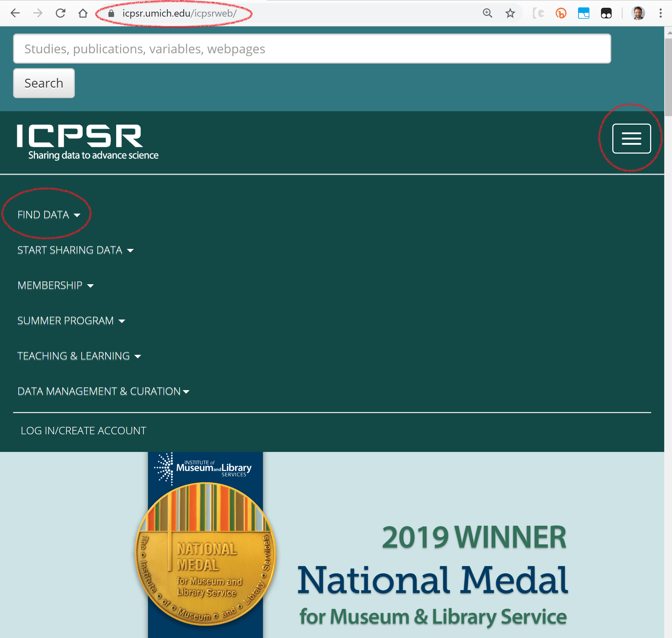Expand Start Sharing Data menu
The height and width of the screenshot is (638, 672).
point(76,250)
